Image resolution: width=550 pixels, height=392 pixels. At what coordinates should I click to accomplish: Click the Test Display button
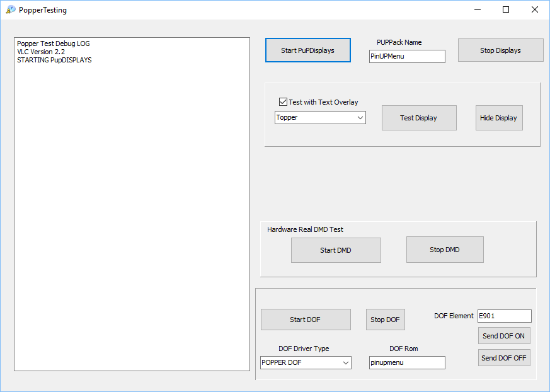[x=418, y=118]
